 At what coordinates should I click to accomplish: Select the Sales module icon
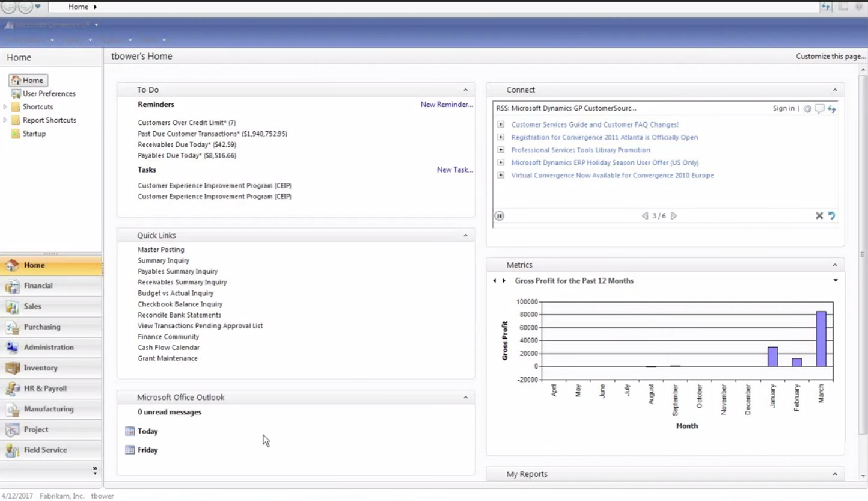(32, 307)
